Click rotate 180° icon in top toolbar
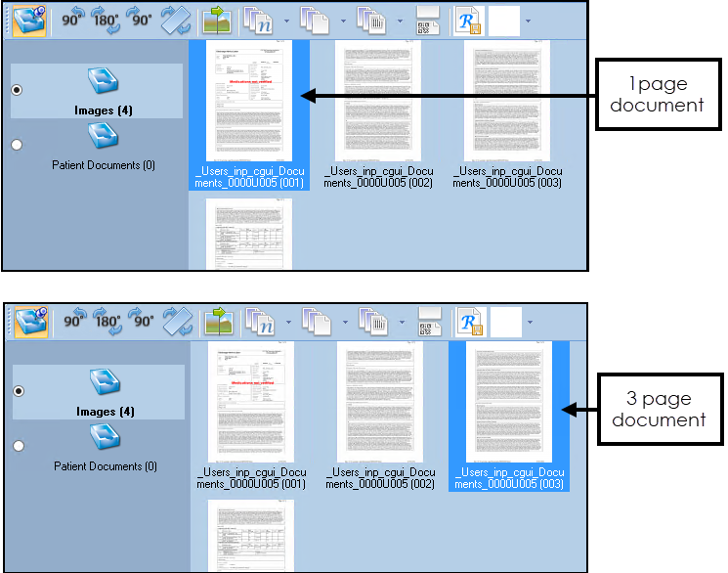The width and height of the screenshot is (728, 573). [x=107, y=20]
